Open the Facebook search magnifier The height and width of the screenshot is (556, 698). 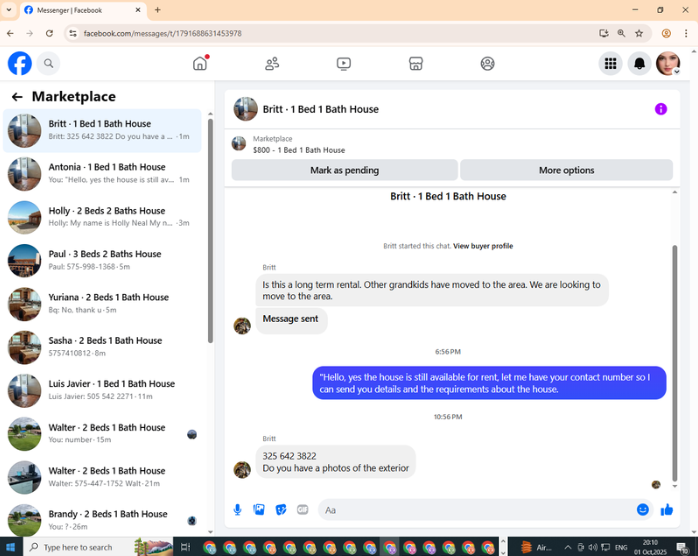49,64
